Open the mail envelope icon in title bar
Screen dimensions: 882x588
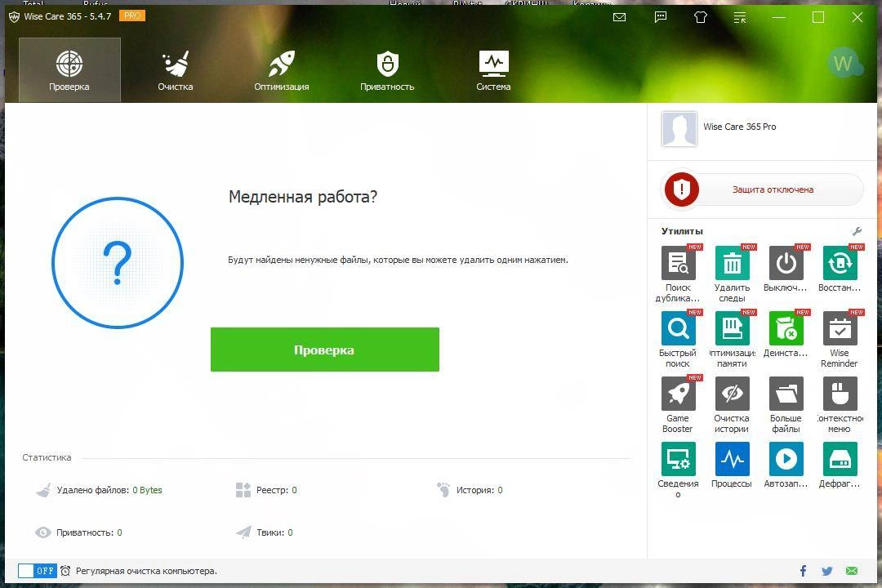[x=619, y=17]
